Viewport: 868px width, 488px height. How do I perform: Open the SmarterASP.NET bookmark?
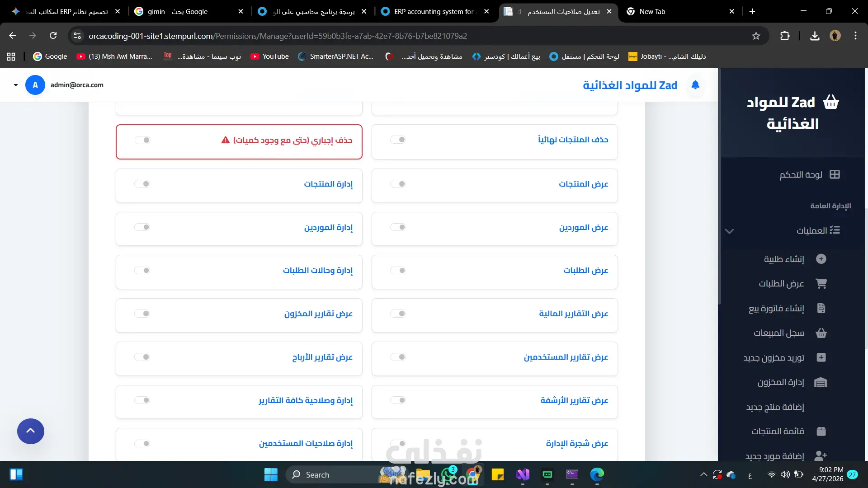336,56
